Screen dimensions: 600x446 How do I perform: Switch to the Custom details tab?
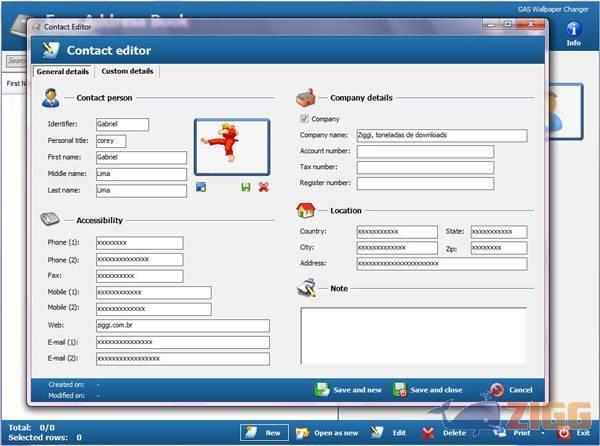coord(128,71)
